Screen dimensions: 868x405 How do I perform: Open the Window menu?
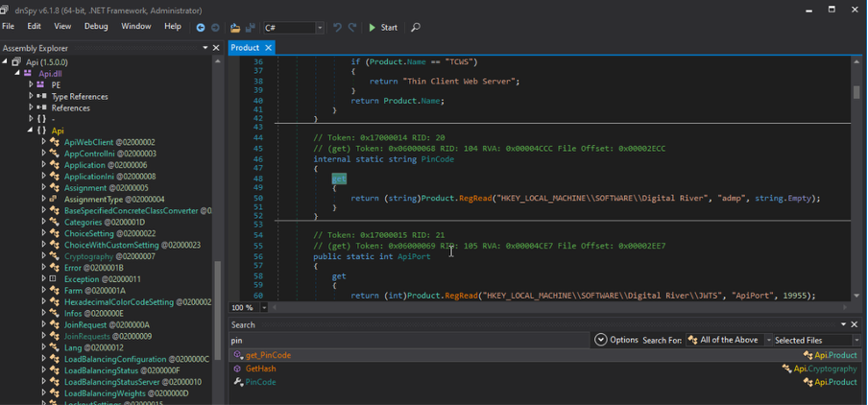point(136,26)
